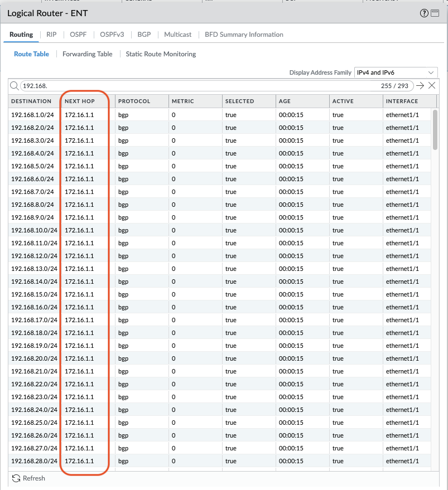Switch to the BGP tab

pyautogui.click(x=144, y=35)
